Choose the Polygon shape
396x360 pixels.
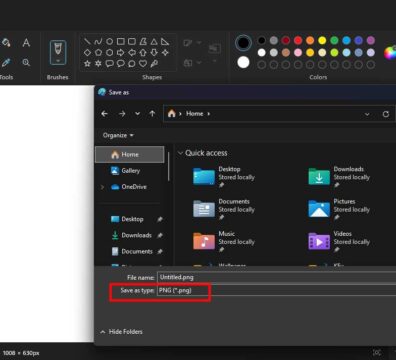click(x=143, y=42)
